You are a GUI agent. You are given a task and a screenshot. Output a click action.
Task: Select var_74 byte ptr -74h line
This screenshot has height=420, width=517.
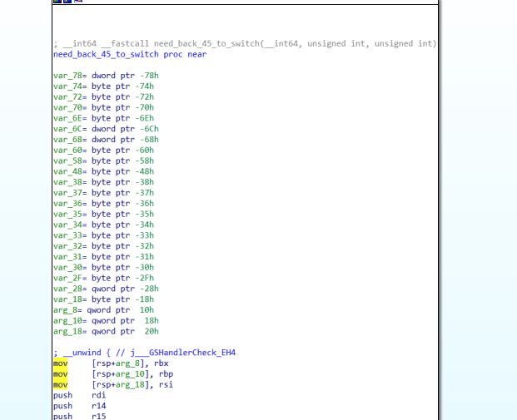[x=103, y=86]
